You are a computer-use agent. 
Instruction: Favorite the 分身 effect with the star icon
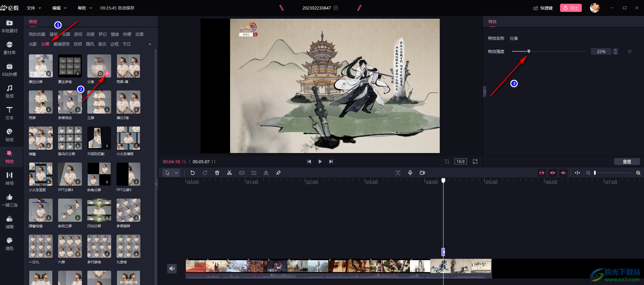(x=100, y=73)
